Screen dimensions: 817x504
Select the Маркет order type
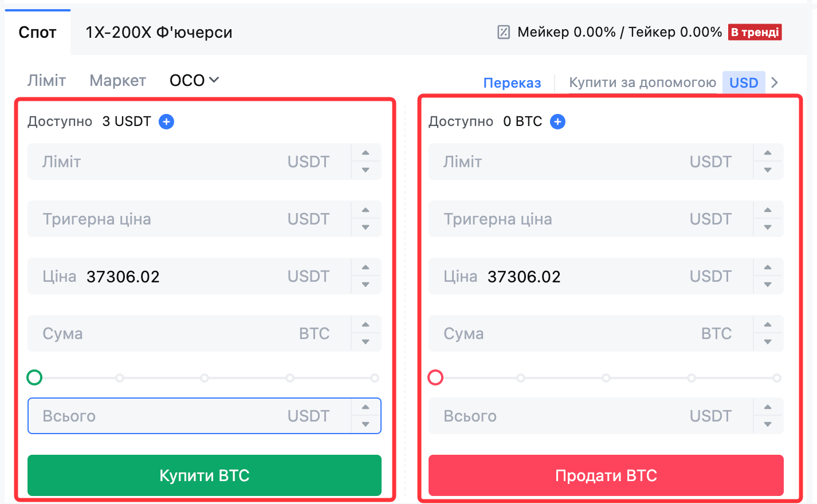coord(117,80)
